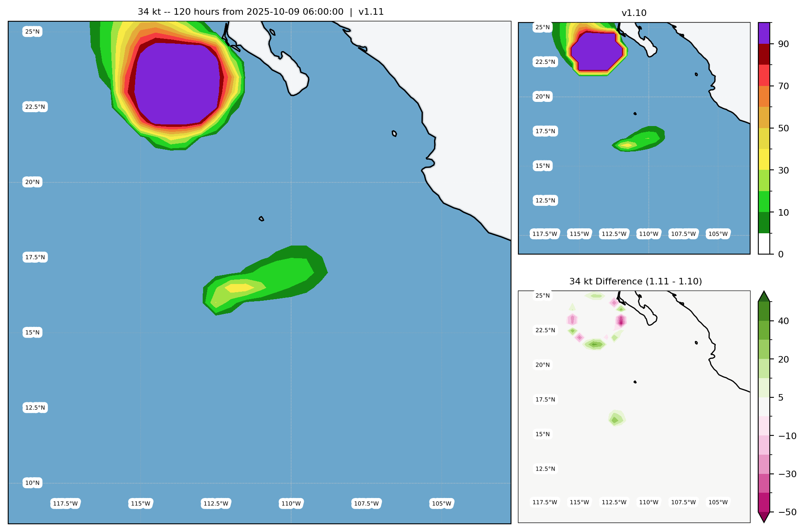
Task: Click the dark magenta spot in difference map
Action: 621,321
